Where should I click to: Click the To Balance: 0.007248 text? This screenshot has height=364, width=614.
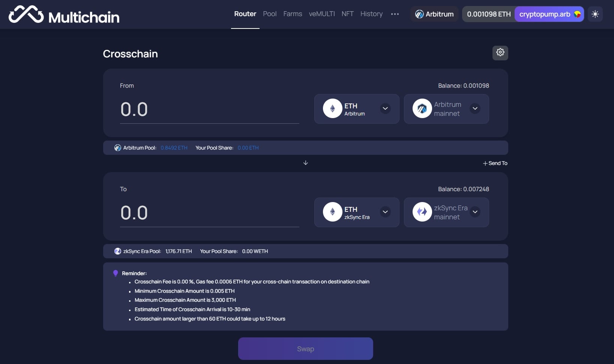point(464,189)
